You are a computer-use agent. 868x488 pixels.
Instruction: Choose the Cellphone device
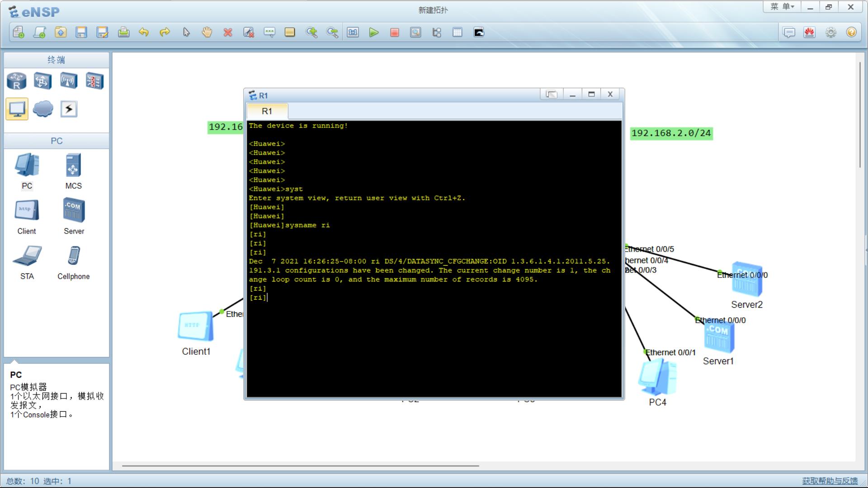point(73,262)
